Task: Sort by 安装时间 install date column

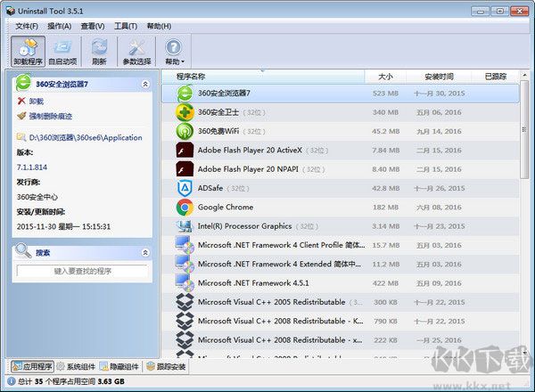Action: point(439,77)
